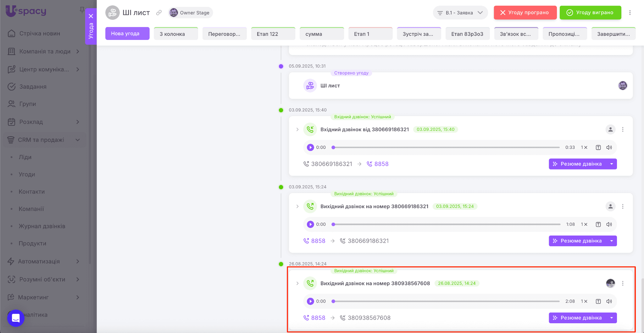Play the 0:33 incoming call recording
Viewport: 644px width, 333px height.
(x=310, y=147)
